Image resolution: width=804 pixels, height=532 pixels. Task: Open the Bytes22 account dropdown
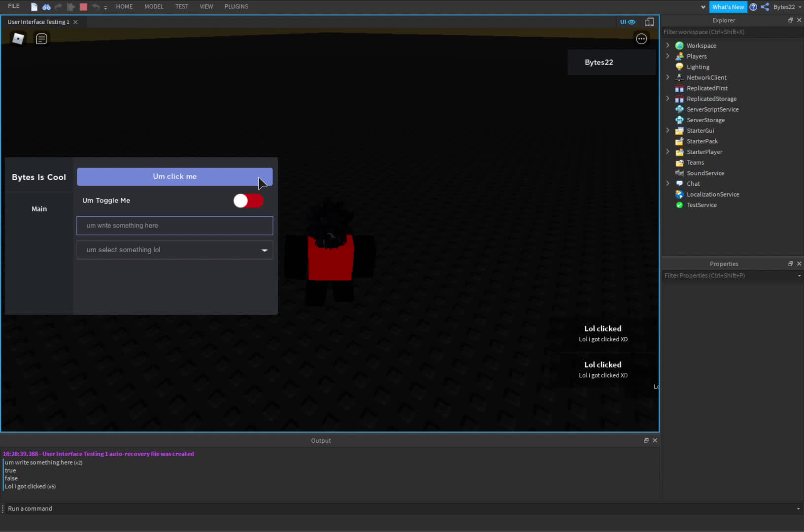point(786,7)
